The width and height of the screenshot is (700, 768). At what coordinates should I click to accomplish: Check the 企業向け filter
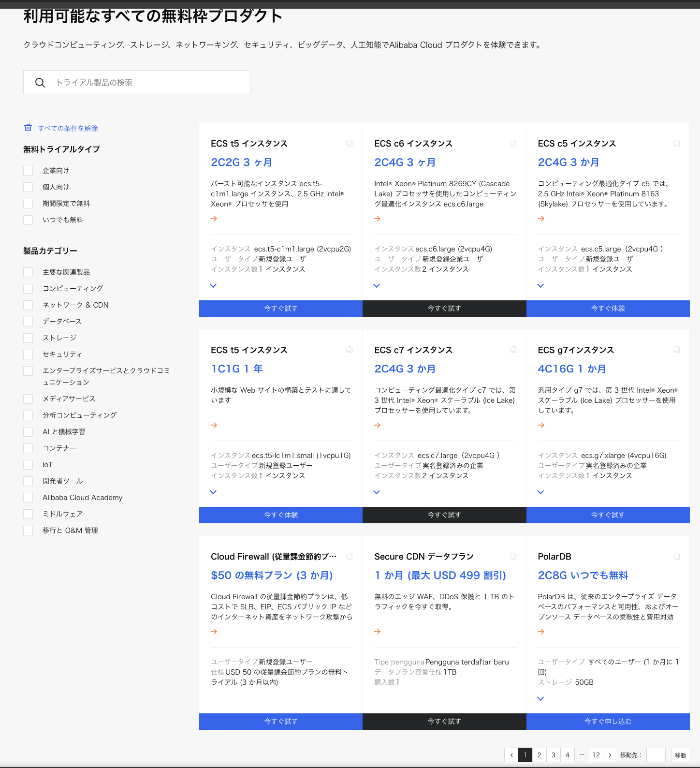click(28, 171)
